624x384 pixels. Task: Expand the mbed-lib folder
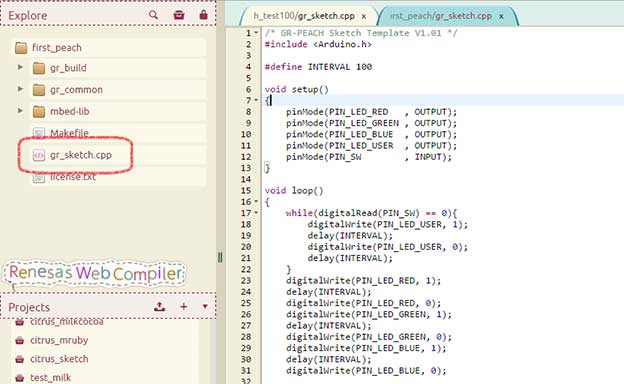tap(20, 110)
